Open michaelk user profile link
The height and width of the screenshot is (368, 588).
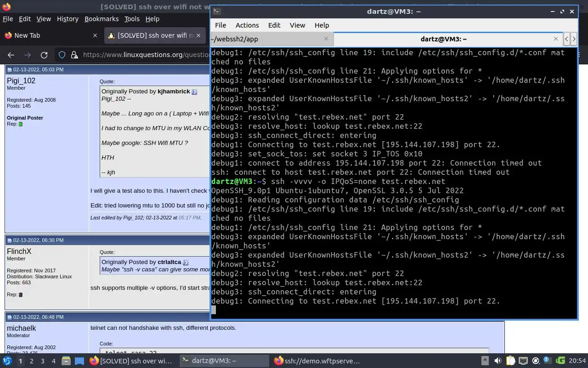[21, 328]
